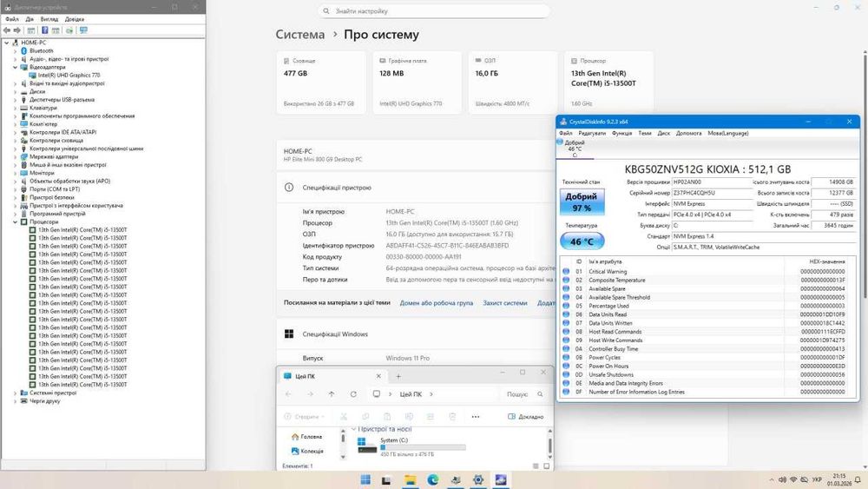
Task: Collapse the Відеоадаптери node in Device Manager
Action: [x=15, y=67]
